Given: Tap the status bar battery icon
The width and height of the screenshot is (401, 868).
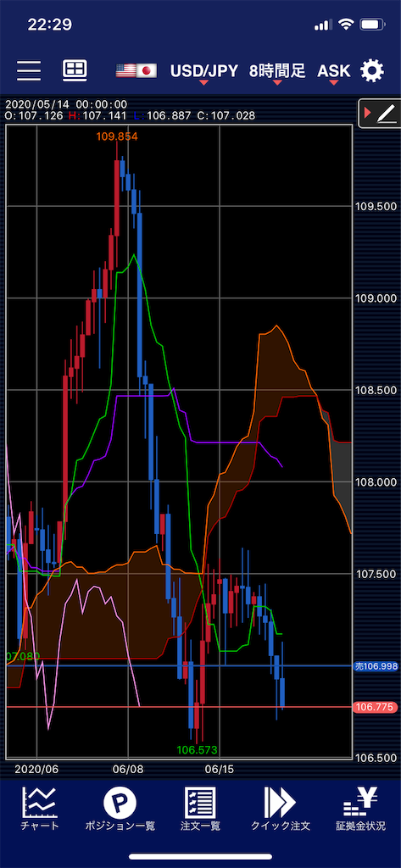Looking at the screenshot, I should pyautogui.click(x=372, y=25).
